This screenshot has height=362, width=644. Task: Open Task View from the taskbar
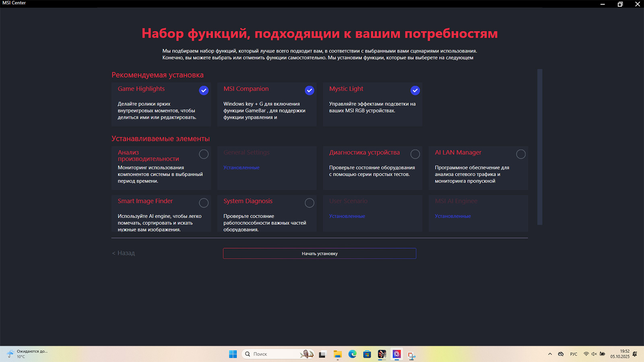(322, 354)
